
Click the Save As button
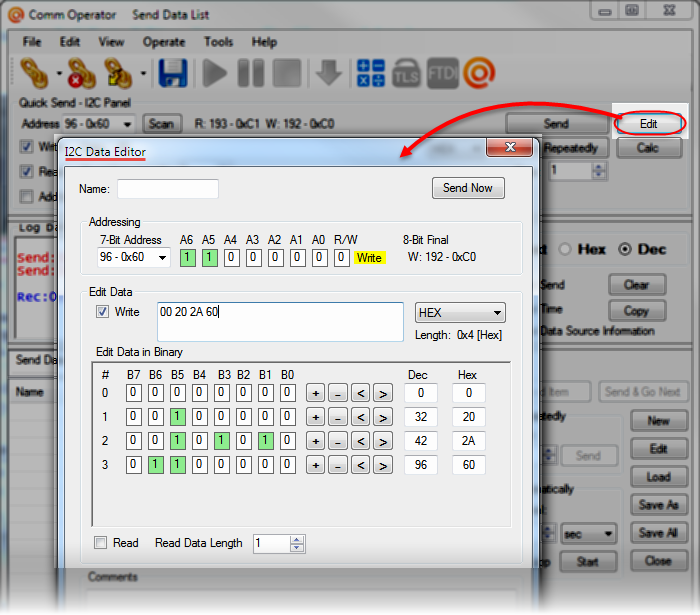[x=658, y=505]
